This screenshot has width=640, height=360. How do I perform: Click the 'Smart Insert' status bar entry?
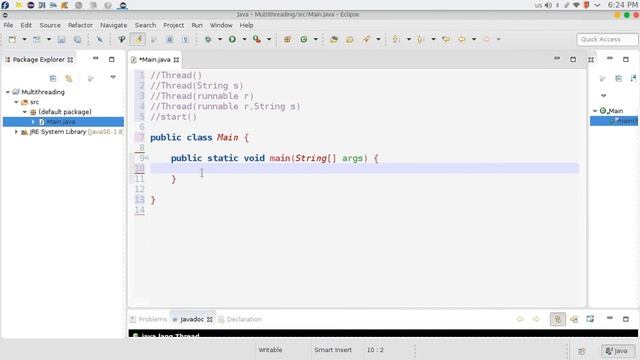click(x=333, y=350)
